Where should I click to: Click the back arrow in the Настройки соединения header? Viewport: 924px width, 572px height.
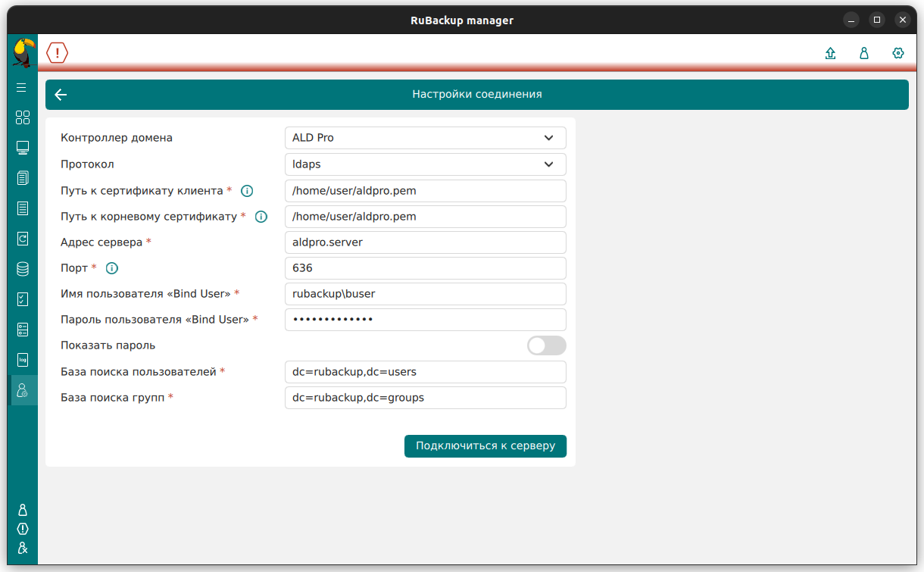click(x=61, y=95)
